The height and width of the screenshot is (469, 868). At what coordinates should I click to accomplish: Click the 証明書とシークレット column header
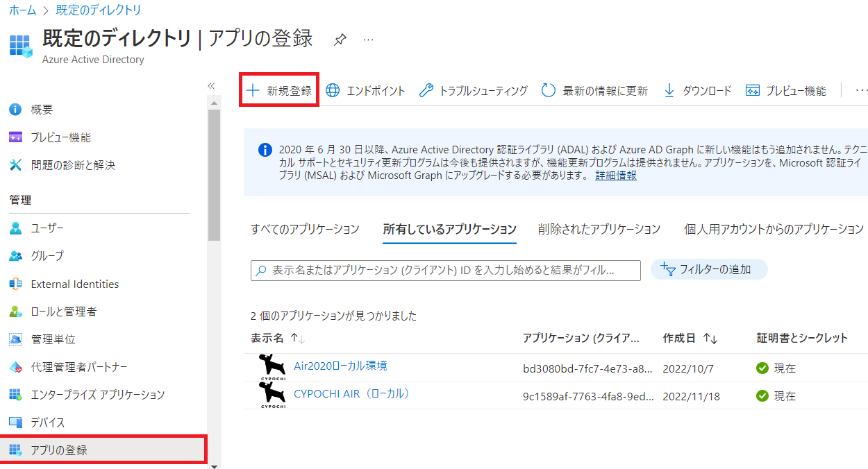(802, 338)
